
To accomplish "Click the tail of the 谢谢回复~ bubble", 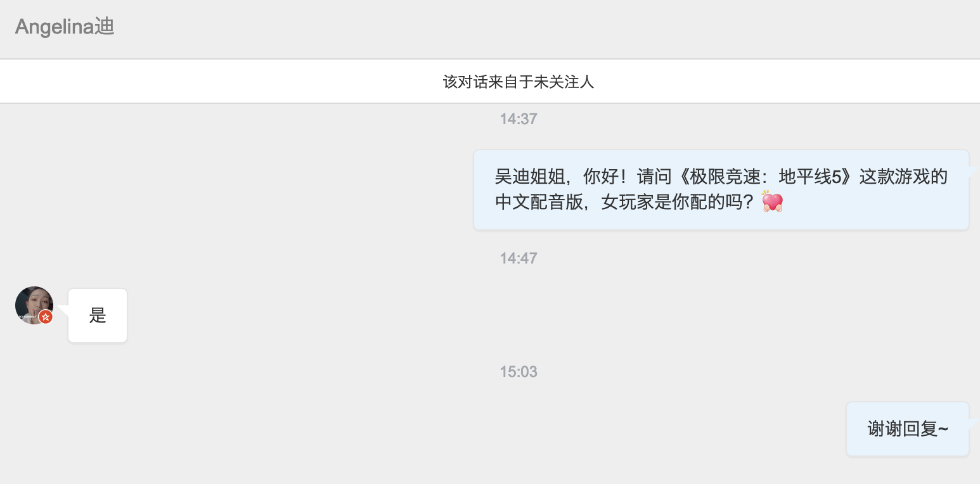I will click(x=974, y=423).
